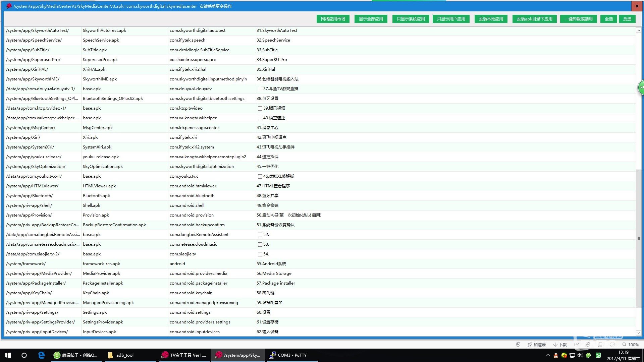The width and height of the screenshot is (644, 362).
Task: Tick the checkbox for 46.优酷XL破解版
Action: 260,176
